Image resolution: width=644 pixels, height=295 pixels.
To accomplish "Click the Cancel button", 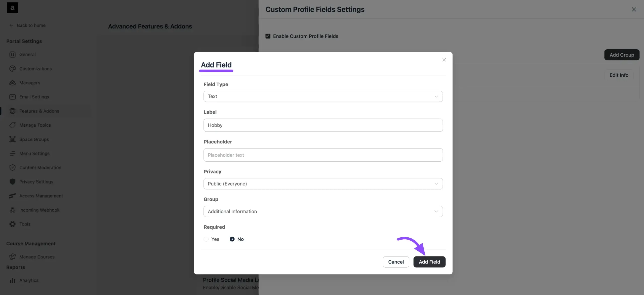I will [x=396, y=262].
